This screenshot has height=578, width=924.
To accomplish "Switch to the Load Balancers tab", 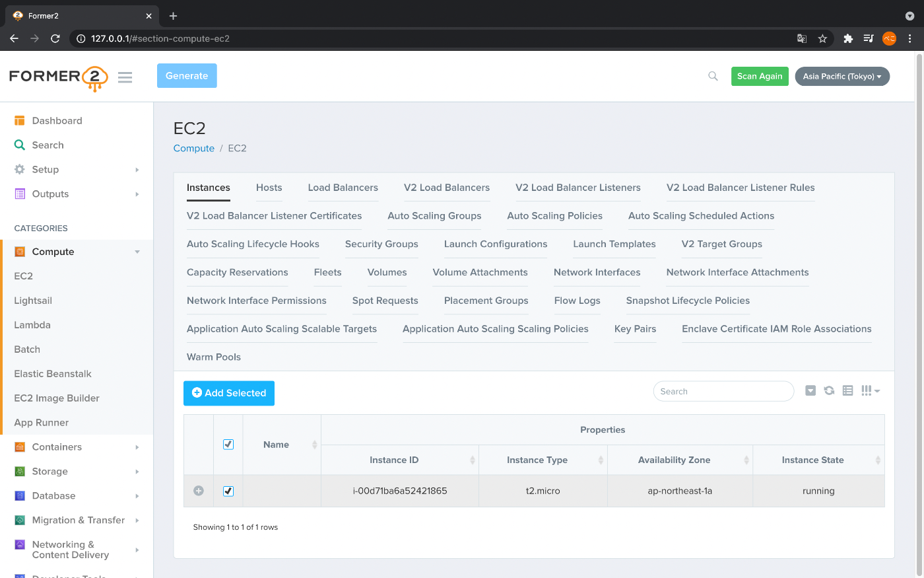I will (343, 188).
